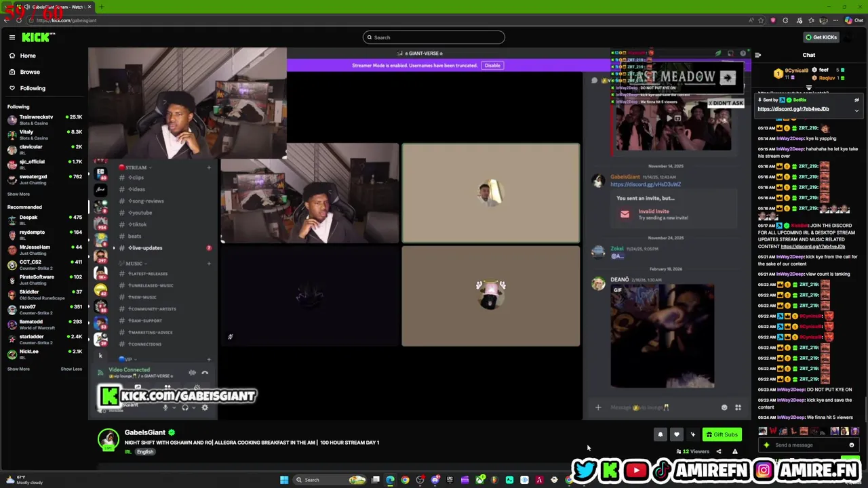Expand Following list with Show more
Image resolution: width=868 pixels, height=488 pixels.
point(18,194)
